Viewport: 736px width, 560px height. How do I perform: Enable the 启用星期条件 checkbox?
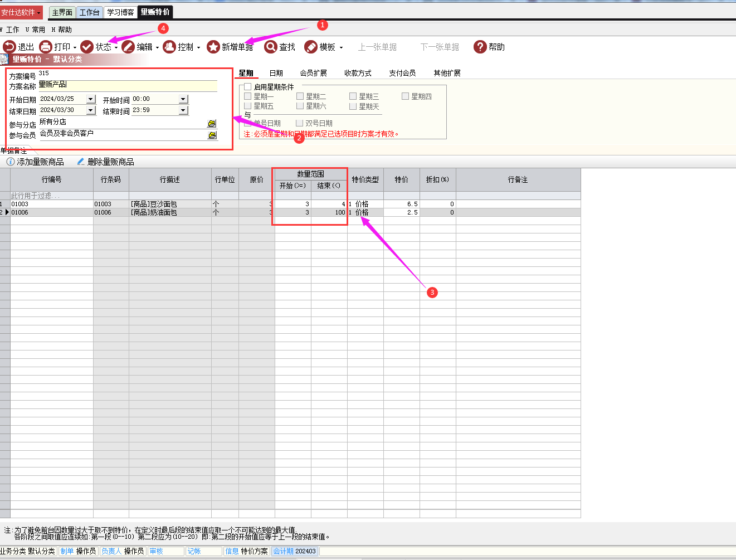tap(247, 87)
